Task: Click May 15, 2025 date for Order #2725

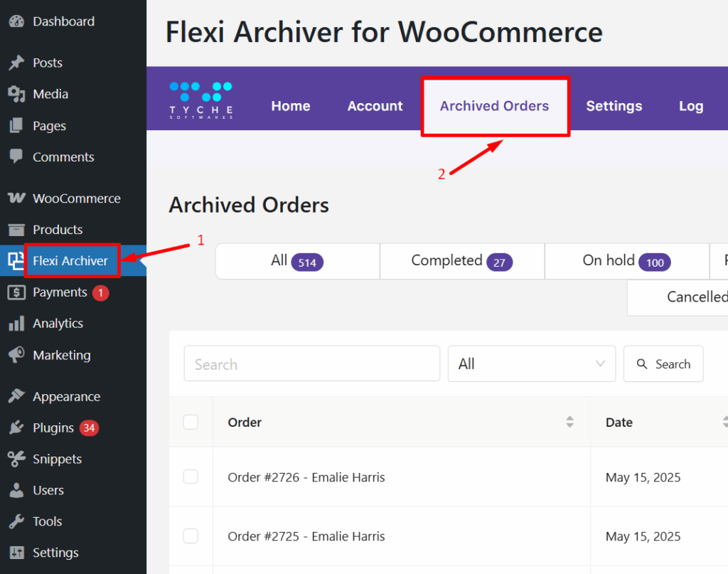Action: point(643,536)
